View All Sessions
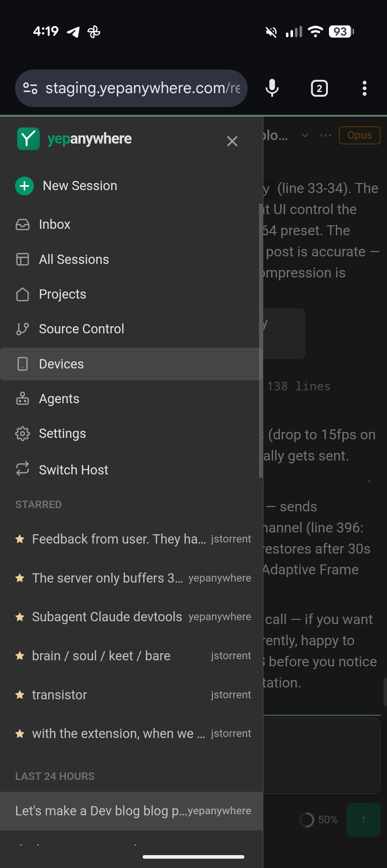This screenshot has width=387, height=868. point(74,259)
